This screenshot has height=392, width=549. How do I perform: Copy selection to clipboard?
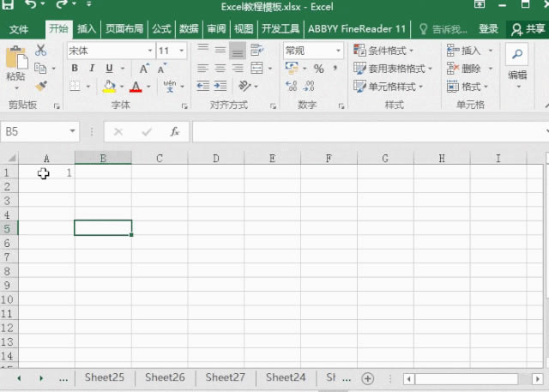coord(40,69)
